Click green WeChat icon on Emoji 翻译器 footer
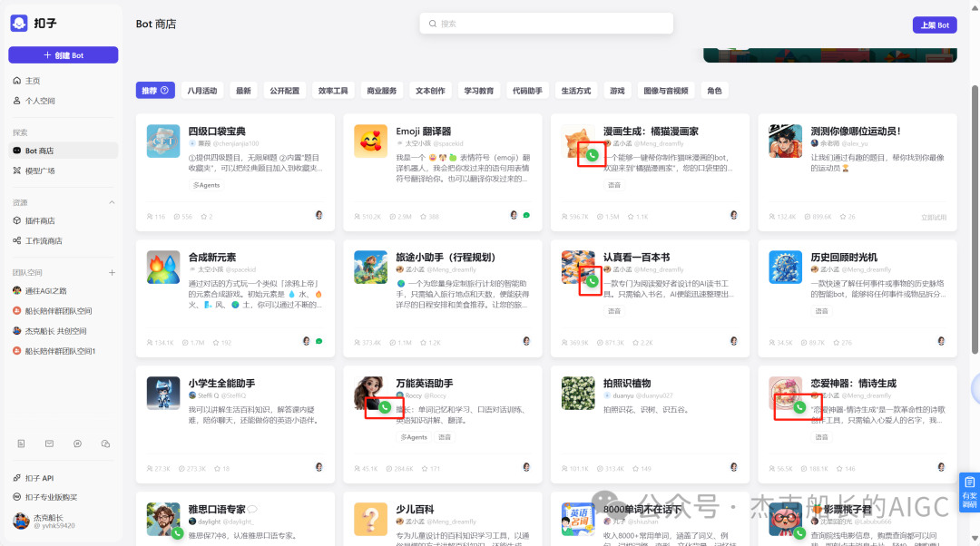This screenshot has height=546, width=980. click(526, 216)
